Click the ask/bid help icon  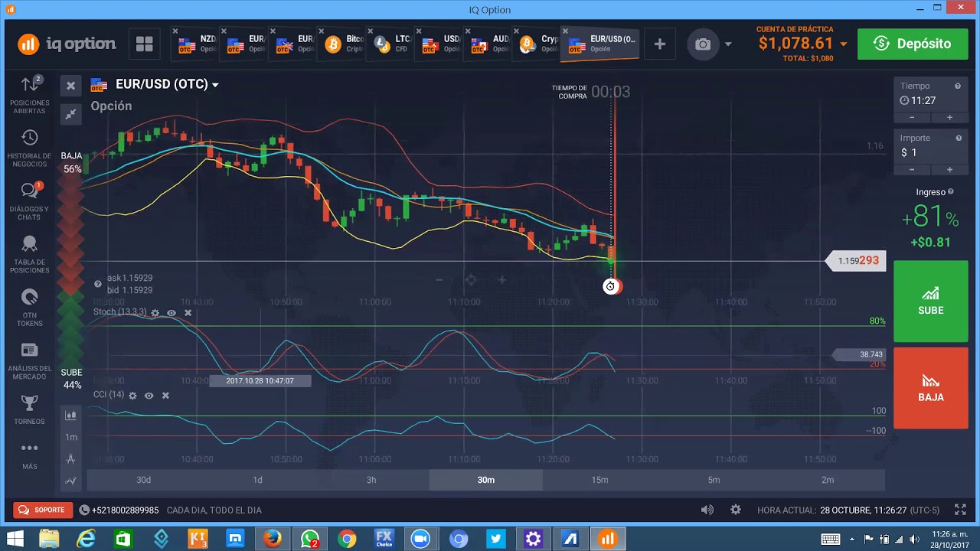coord(98,284)
